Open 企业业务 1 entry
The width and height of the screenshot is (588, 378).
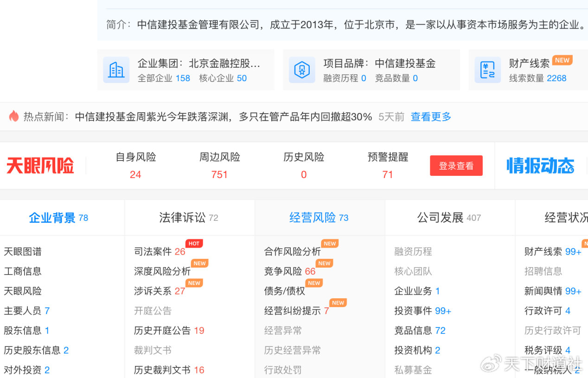coord(417,291)
